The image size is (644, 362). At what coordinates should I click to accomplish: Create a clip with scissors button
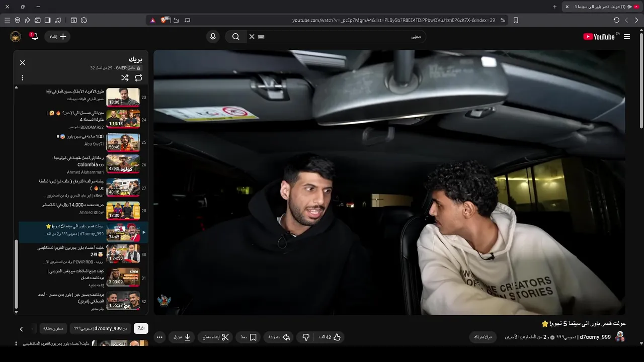point(216,337)
